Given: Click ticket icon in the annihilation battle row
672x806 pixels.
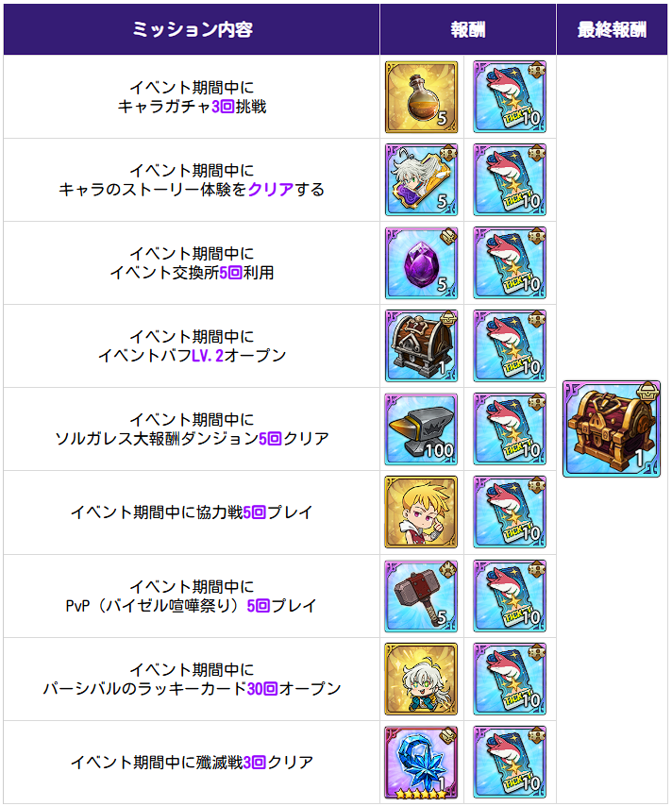Looking at the screenshot, I should click(x=510, y=763).
